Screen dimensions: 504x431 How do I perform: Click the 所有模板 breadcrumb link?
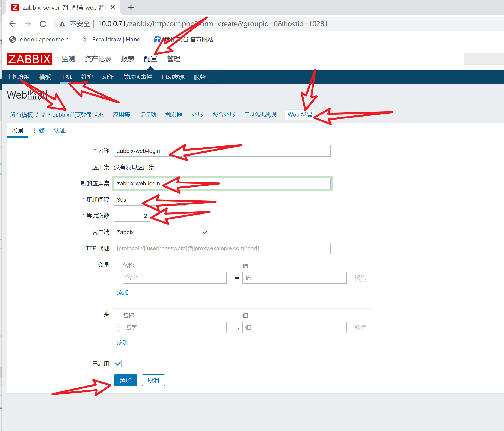click(22, 115)
